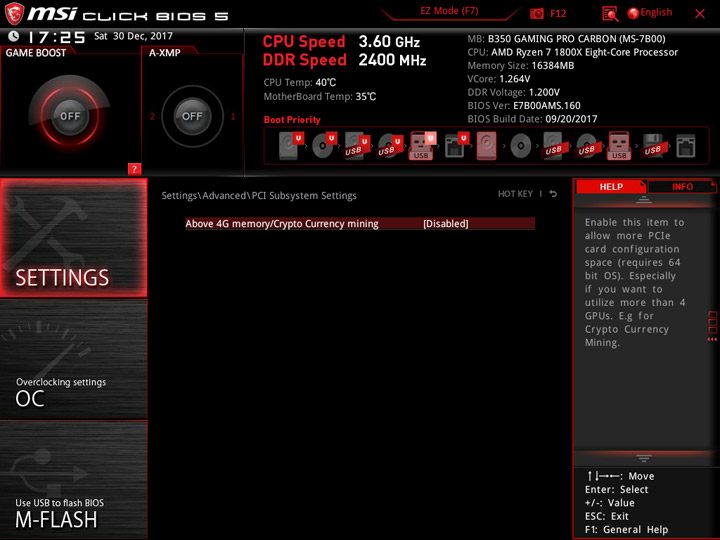Screen dimensions: 720x540
Task: Click the red question mark help icon
Action: click(x=134, y=169)
